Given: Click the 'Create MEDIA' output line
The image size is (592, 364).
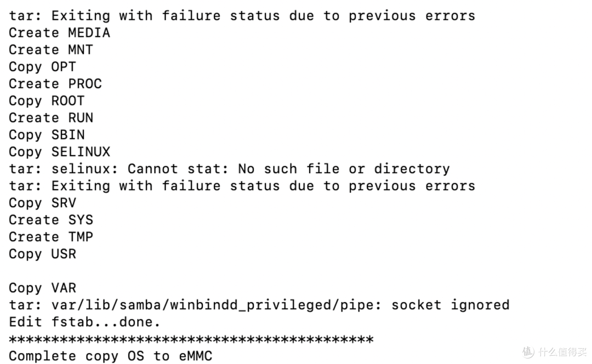Looking at the screenshot, I should (59, 33).
